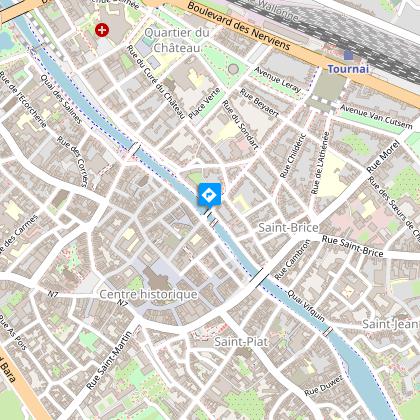
Task: Click the red hospital cross icon
Action: pos(102,30)
